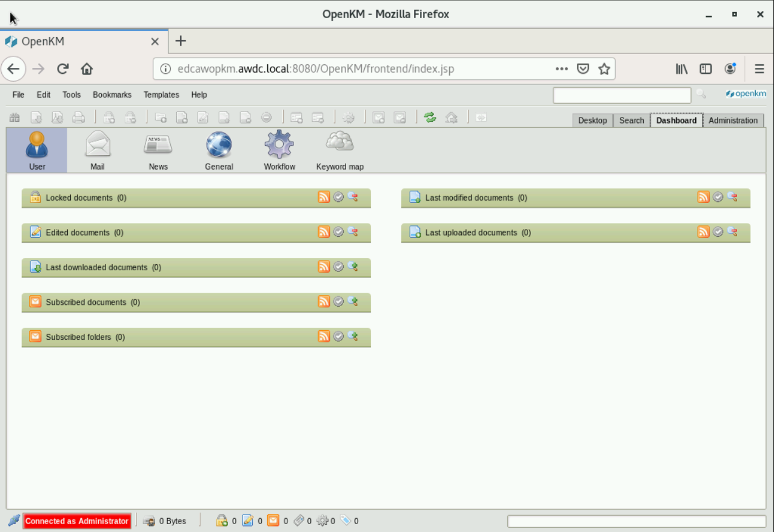Viewport: 774px width, 532px height.
Task: Click the magnifier icon on Last uploaded documents
Action: pyautogui.click(x=732, y=232)
